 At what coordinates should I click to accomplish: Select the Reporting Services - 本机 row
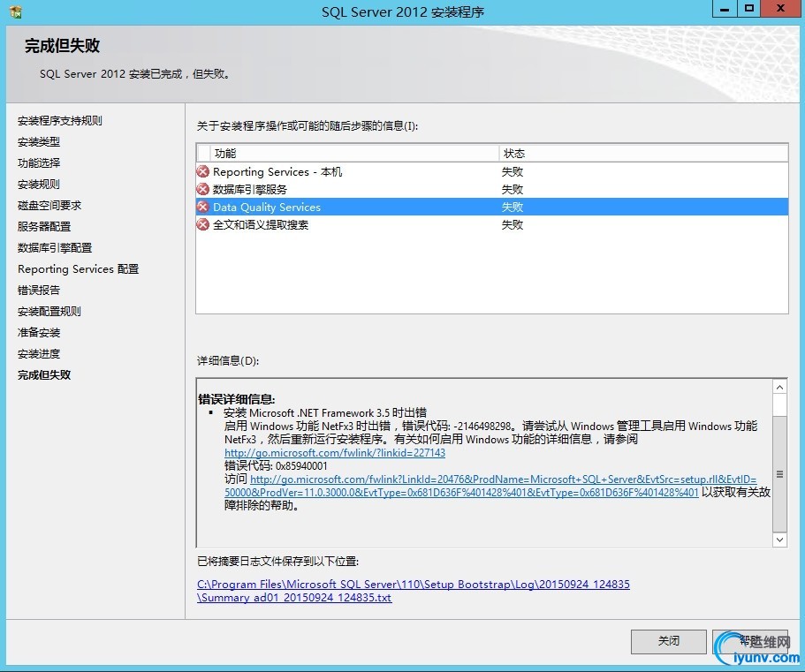click(x=492, y=171)
